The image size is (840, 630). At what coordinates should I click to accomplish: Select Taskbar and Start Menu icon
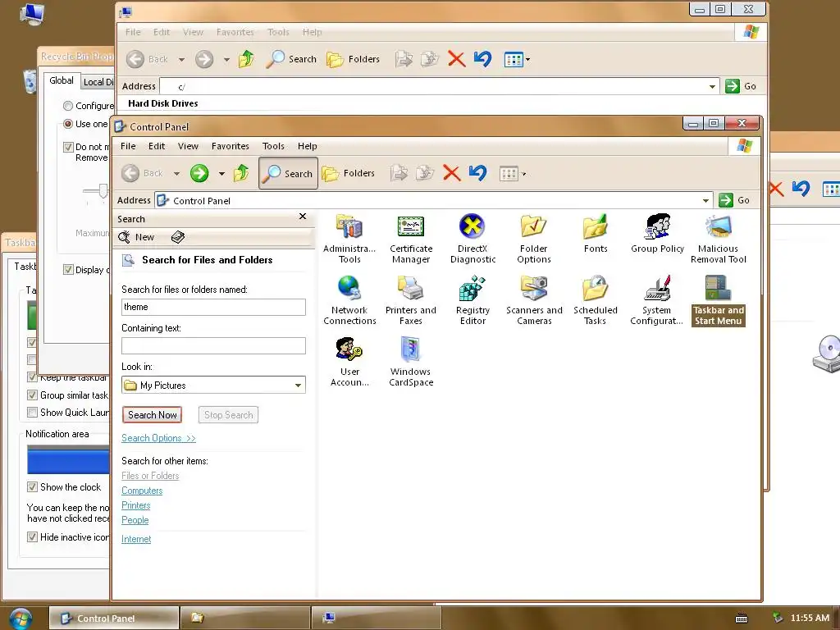point(719,300)
